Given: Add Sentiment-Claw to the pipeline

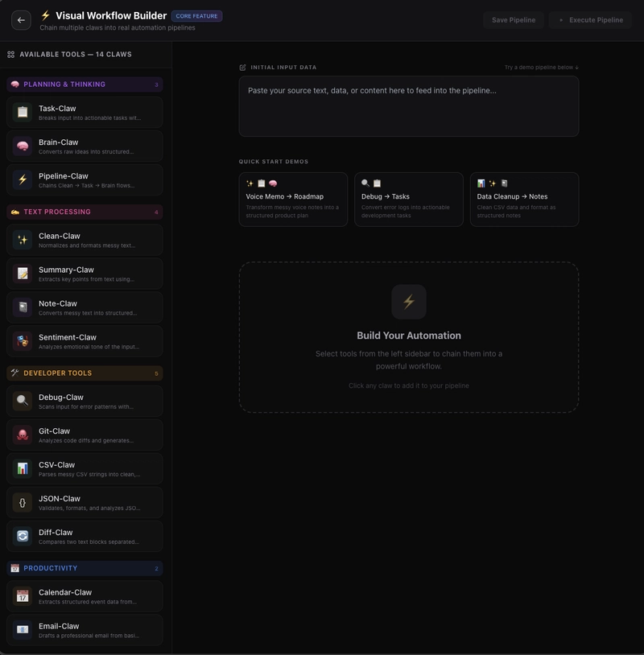Looking at the screenshot, I should pyautogui.click(x=85, y=341).
